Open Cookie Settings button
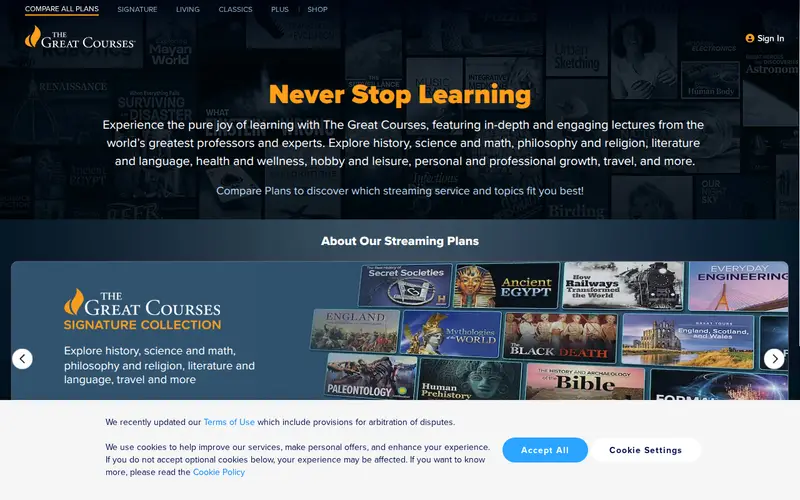The width and height of the screenshot is (800, 500). (x=645, y=450)
